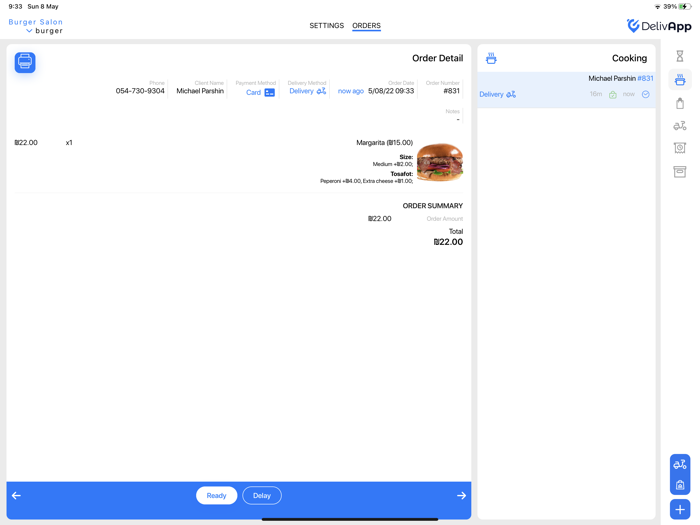Click the battery status indicator
Viewport: 700px width, 525px height.
684,7
